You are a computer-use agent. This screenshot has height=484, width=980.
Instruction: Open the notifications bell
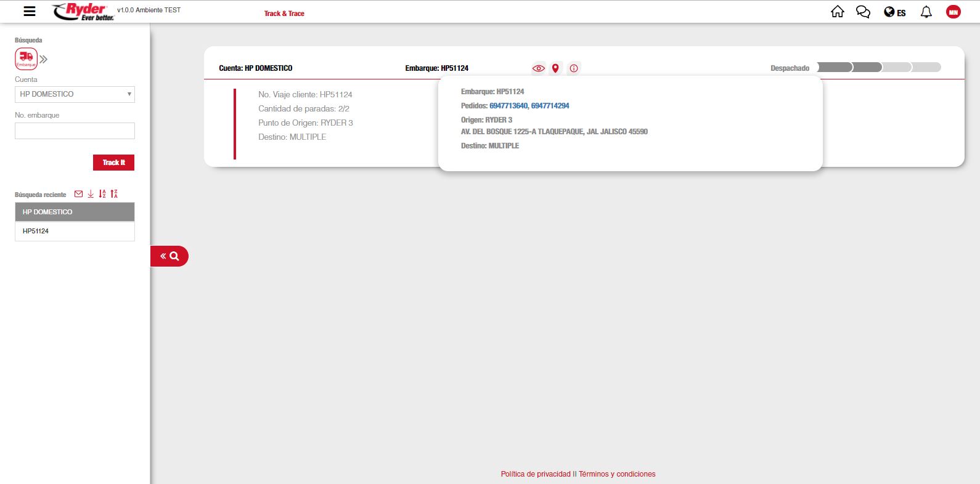click(x=926, y=12)
